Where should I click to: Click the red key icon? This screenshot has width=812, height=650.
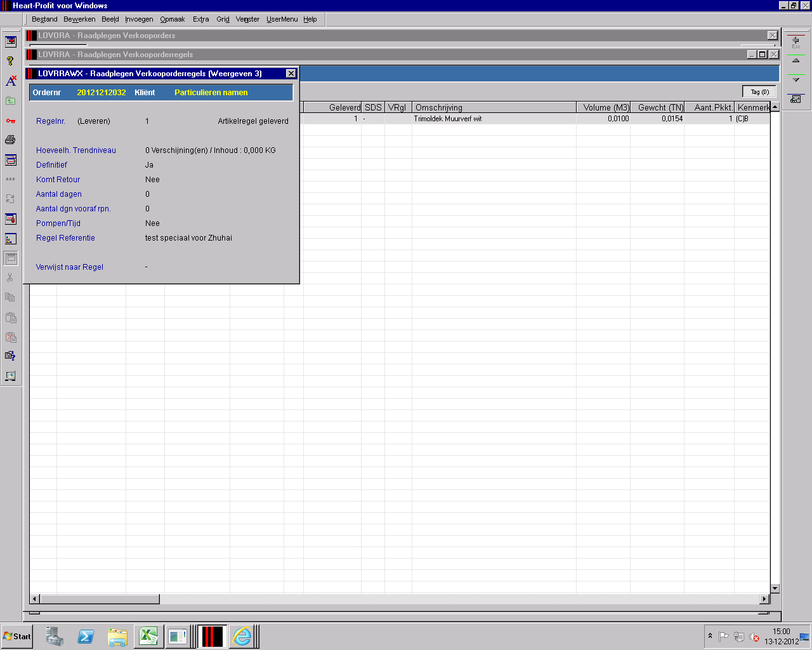point(10,120)
